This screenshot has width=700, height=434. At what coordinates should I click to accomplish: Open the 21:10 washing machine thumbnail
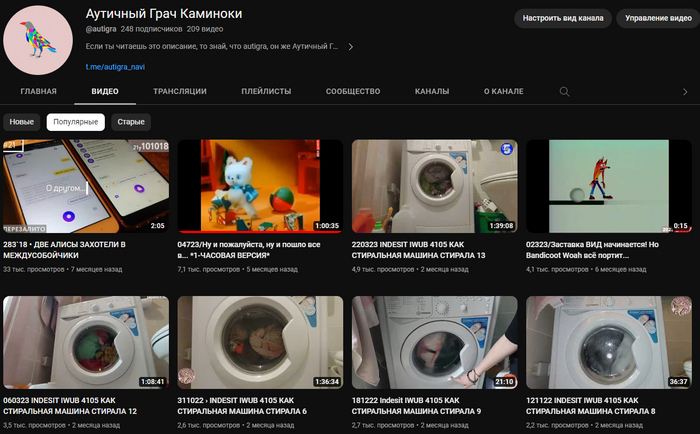435,342
